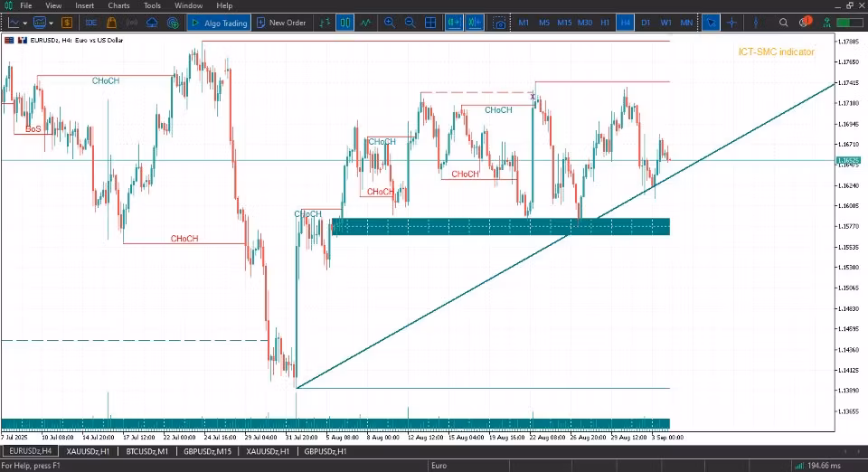Screen dimensions: 868x472
Task: Take a chart screenshot with camera icon
Action: [x=499, y=23]
